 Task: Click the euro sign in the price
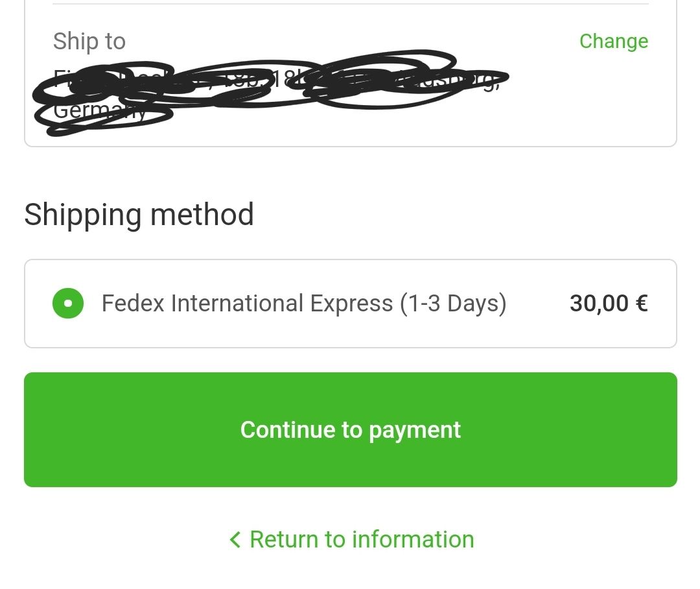tap(641, 304)
